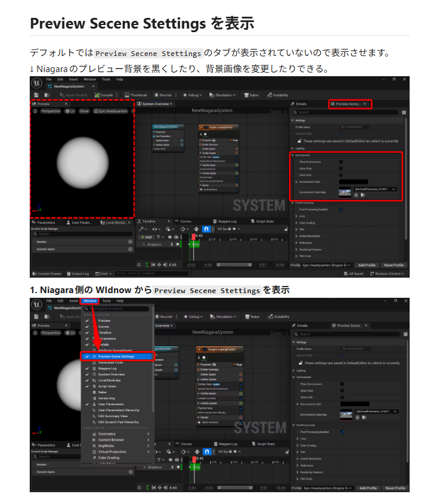Click Baker in the upper screenshot toolbar

pyautogui.click(x=252, y=95)
